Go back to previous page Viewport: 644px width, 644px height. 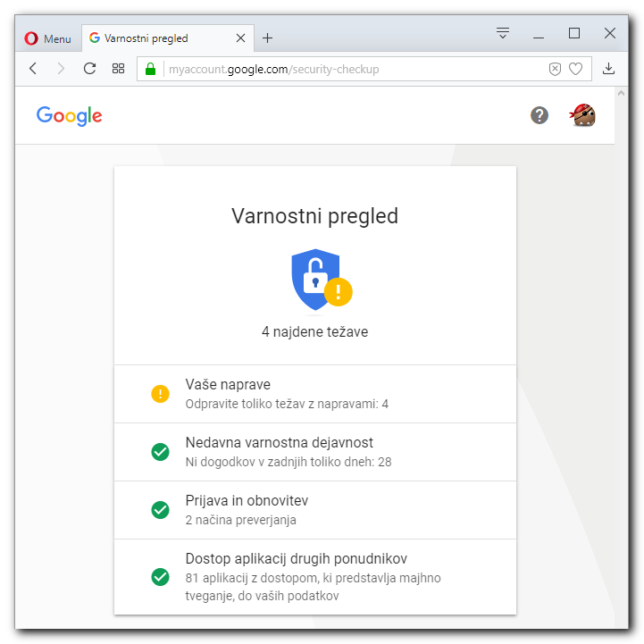pyautogui.click(x=34, y=69)
